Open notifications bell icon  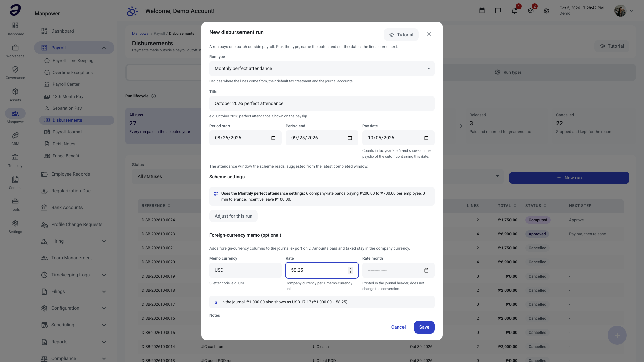[514, 11]
